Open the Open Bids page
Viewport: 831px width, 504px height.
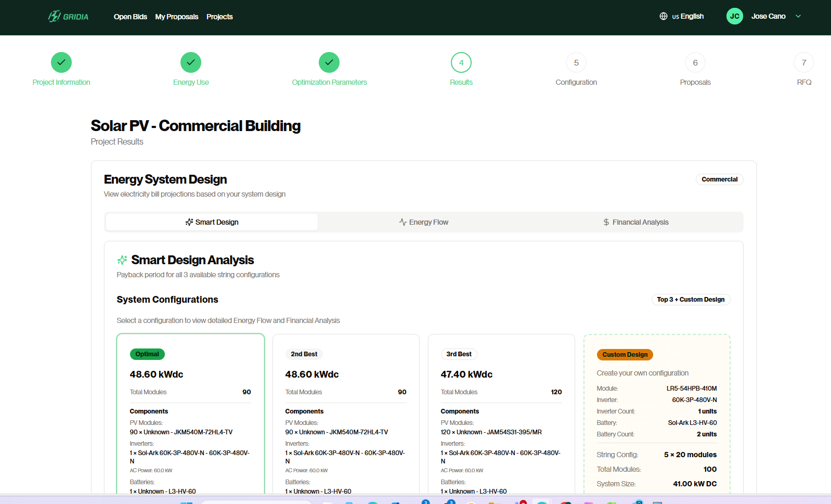tap(130, 17)
